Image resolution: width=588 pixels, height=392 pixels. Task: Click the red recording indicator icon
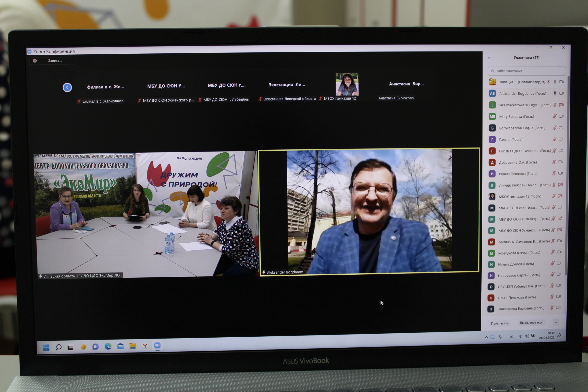click(35, 61)
